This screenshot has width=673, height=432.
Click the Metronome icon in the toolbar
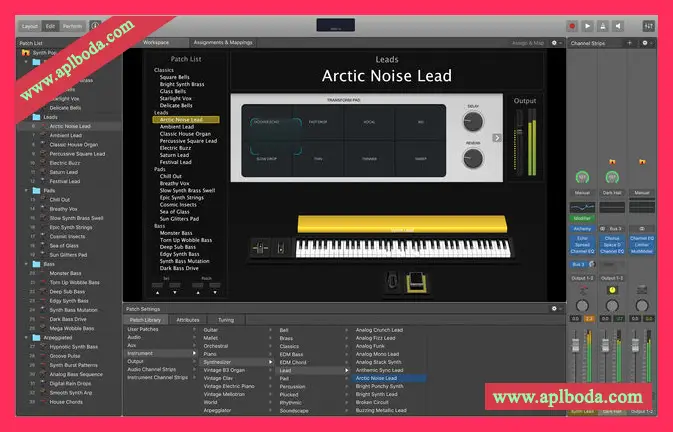coord(604,24)
